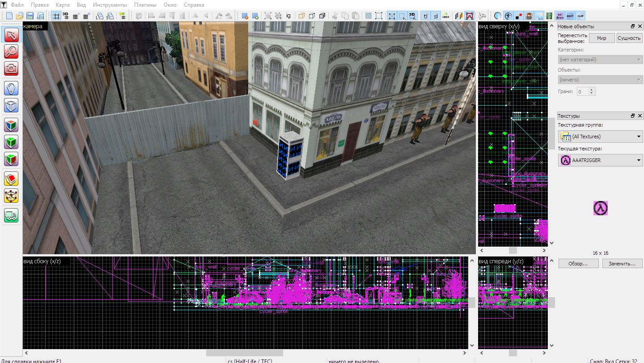Image resolution: width=644 pixels, height=363 pixels.
Task: Open the Вид menu
Action: click(81, 5)
